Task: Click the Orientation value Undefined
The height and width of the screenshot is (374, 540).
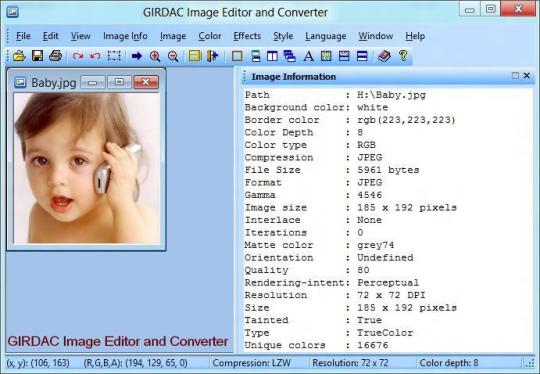Action: tap(385, 258)
